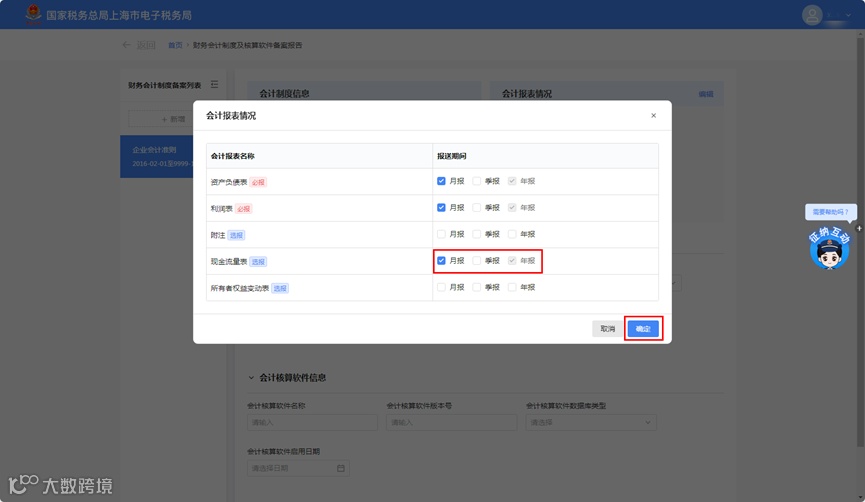Click the 选报 tag beside 现金流量表
865x502 pixels.
click(x=258, y=261)
